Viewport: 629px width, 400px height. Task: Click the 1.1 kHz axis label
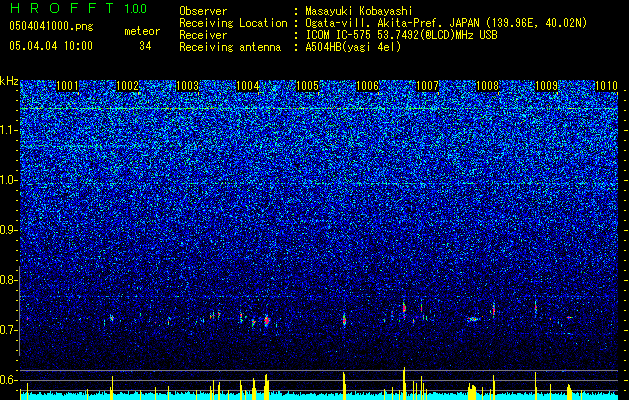pyautogui.click(x=9, y=130)
